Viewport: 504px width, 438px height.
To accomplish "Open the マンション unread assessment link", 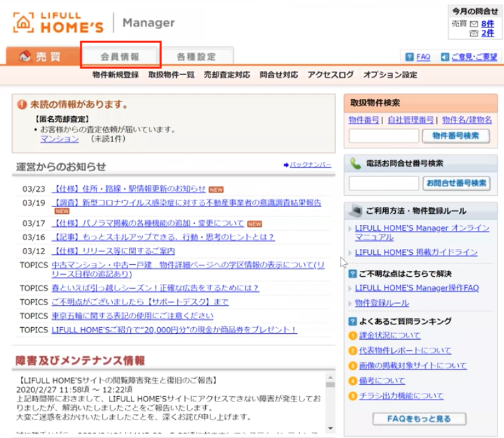I will (60, 139).
